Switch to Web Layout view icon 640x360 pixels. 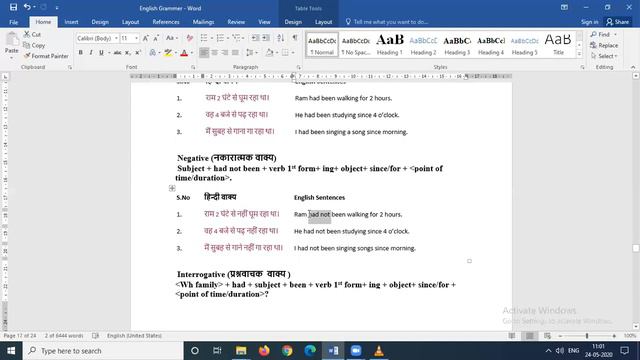[x=547, y=336]
